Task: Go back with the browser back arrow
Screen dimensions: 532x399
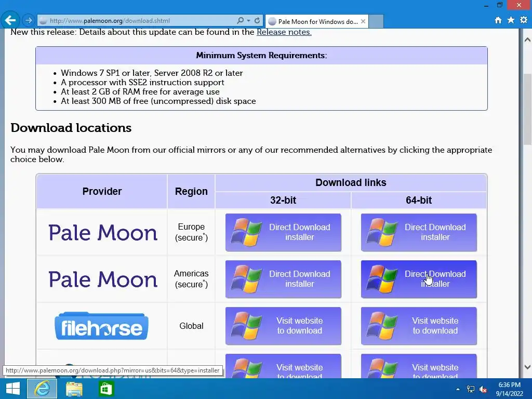Action: click(x=10, y=20)
